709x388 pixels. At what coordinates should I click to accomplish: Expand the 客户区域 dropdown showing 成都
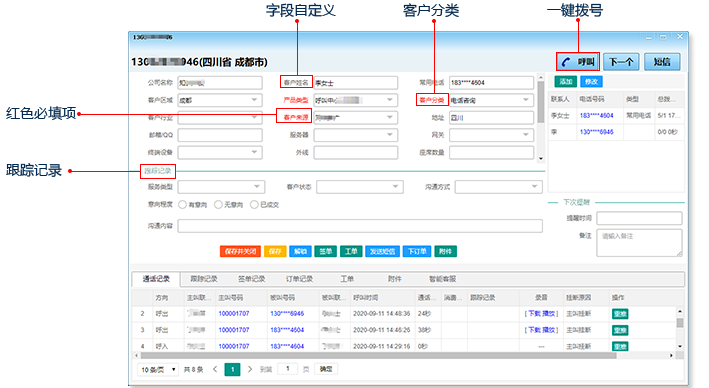pyautogui.click(x=220, y=100)
